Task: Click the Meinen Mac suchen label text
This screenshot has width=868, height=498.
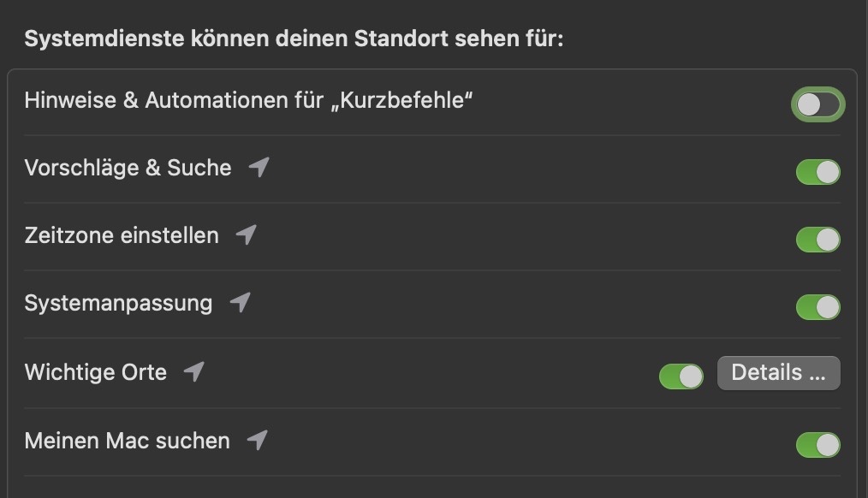Action: (x=127, y=441)
